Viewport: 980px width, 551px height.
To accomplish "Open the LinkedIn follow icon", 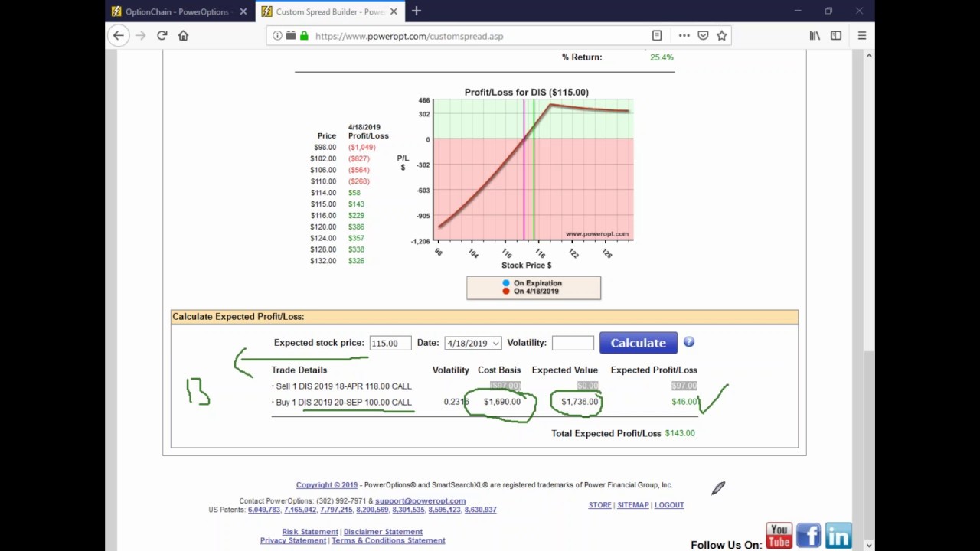I will [838, 535].
